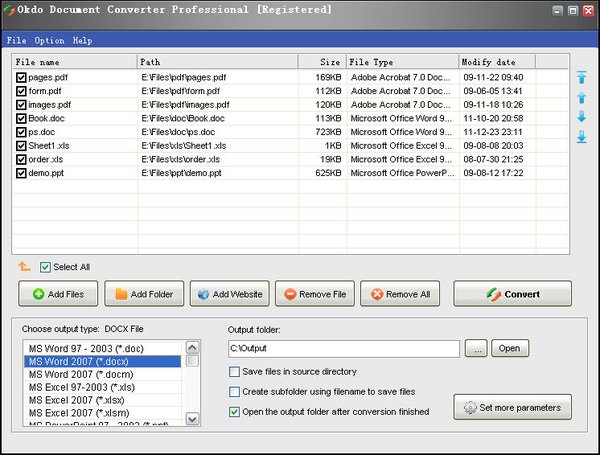The width and height of the screenshot is (600, 455).
Task: Click the Remove All button
Action: (x=400, y=294)
